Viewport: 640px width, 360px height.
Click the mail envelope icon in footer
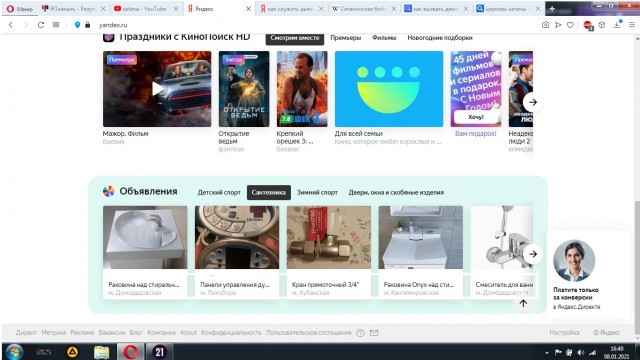point(374,333)
